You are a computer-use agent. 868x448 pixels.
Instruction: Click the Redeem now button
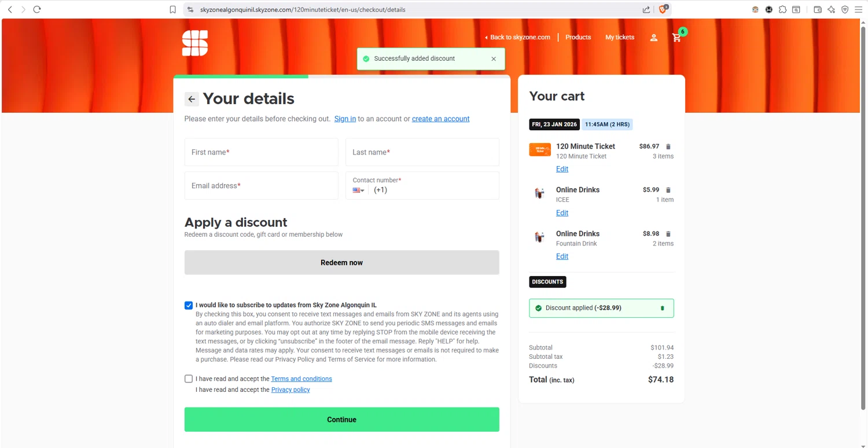(341, 263)
